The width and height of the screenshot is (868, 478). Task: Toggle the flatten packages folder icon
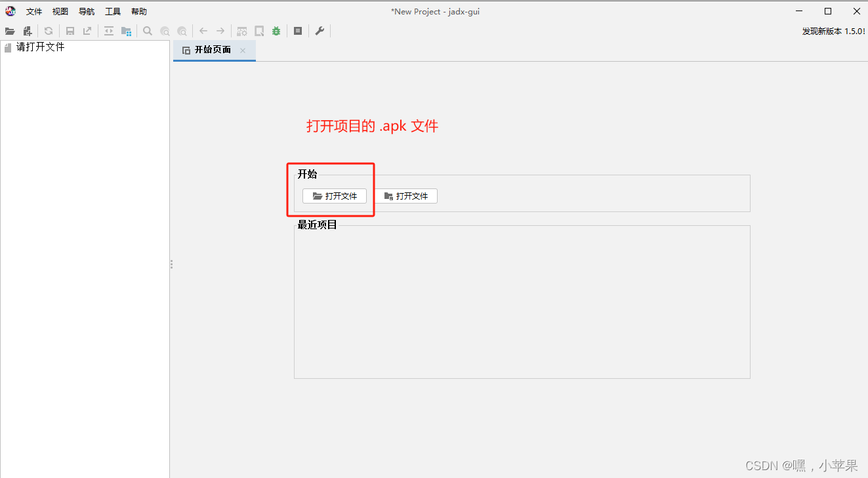point(126,31)
